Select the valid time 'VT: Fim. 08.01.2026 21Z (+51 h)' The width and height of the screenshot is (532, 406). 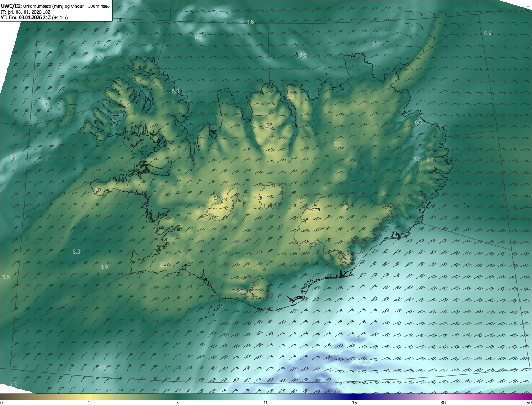(34, 17)
